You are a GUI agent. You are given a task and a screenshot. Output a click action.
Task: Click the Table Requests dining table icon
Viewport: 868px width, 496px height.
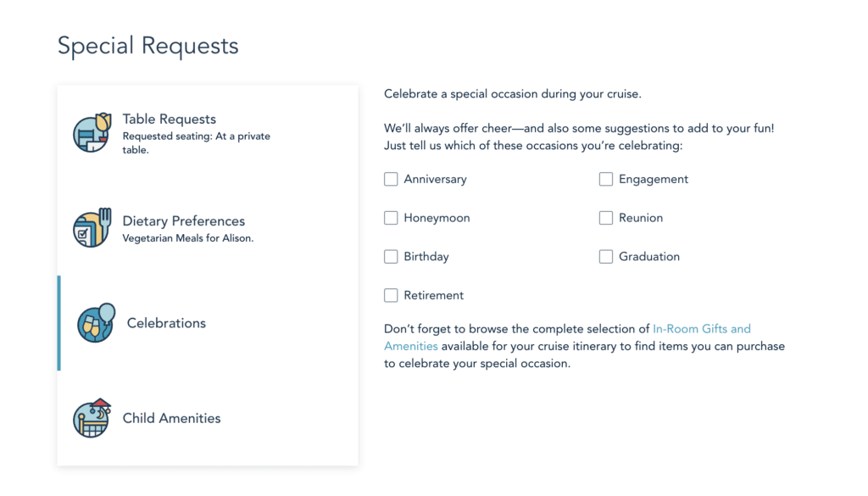pos(92,132)
